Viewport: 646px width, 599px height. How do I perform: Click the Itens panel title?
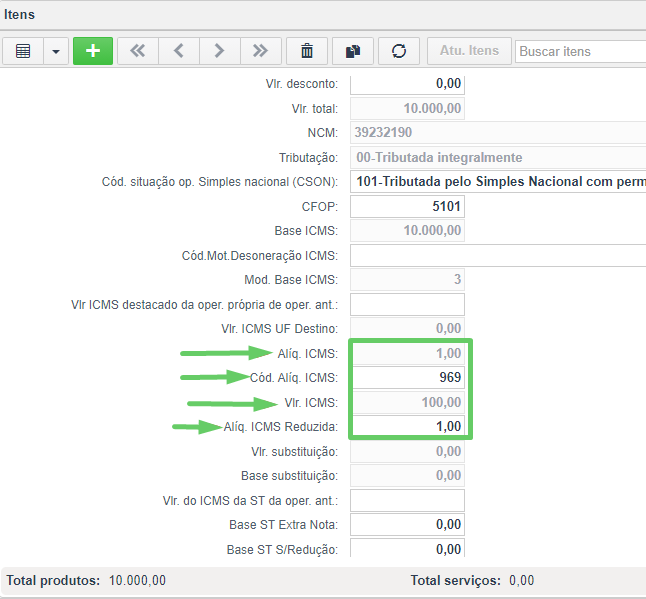(x=19, y=15)
